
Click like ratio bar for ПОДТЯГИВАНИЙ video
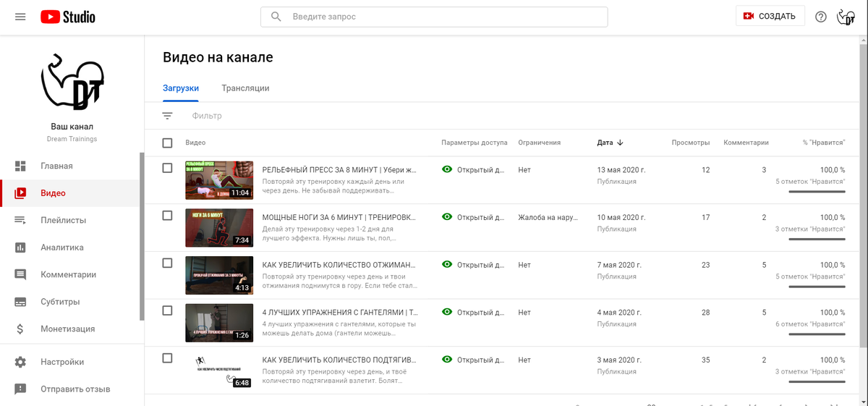tap(817, 382)
